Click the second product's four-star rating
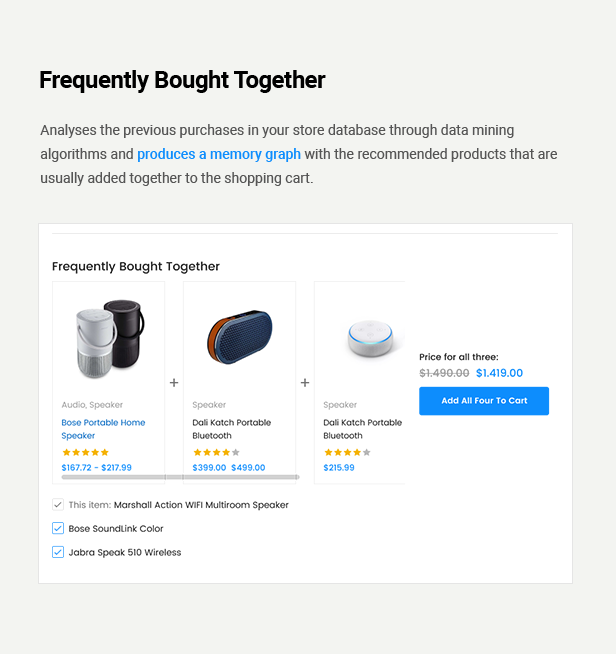The height and width of the screenshot is (654, 616). [216, 452]
